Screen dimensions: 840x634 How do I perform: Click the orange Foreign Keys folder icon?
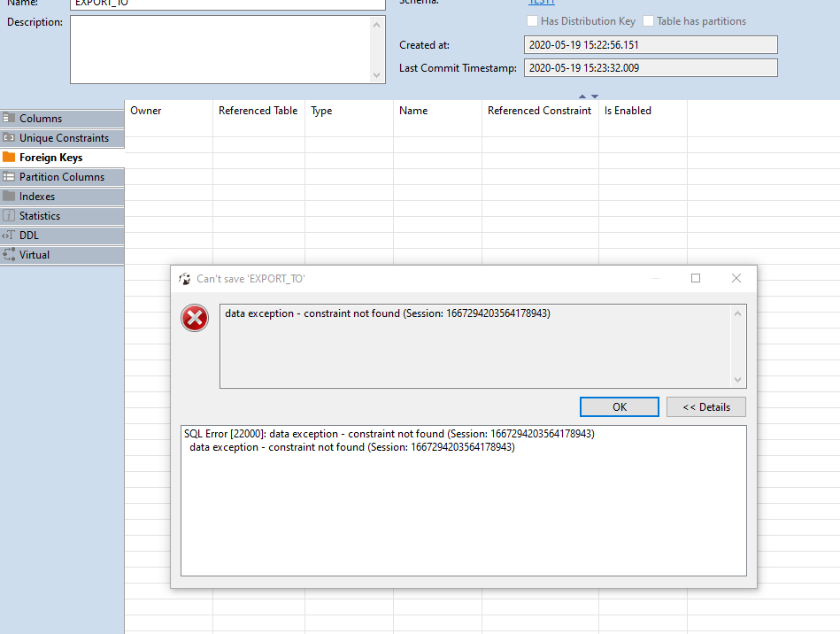pos(9,157)
